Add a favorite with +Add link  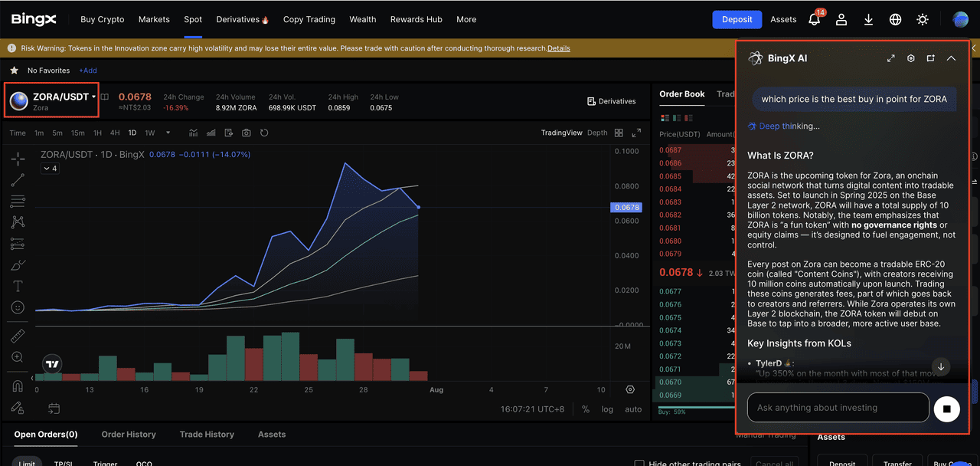(x=88, y=71)
